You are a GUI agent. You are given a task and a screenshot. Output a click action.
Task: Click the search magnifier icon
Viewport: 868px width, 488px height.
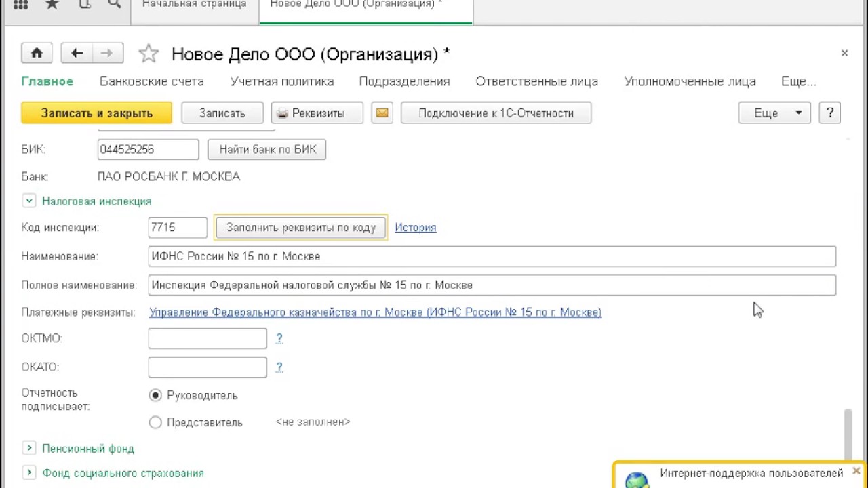tap(113, 5)
